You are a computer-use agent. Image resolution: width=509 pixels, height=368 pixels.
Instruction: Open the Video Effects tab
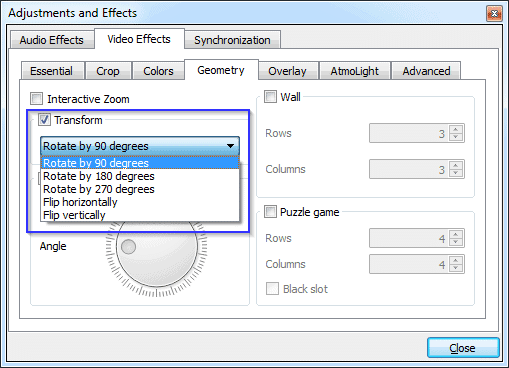tap(139, 39)
